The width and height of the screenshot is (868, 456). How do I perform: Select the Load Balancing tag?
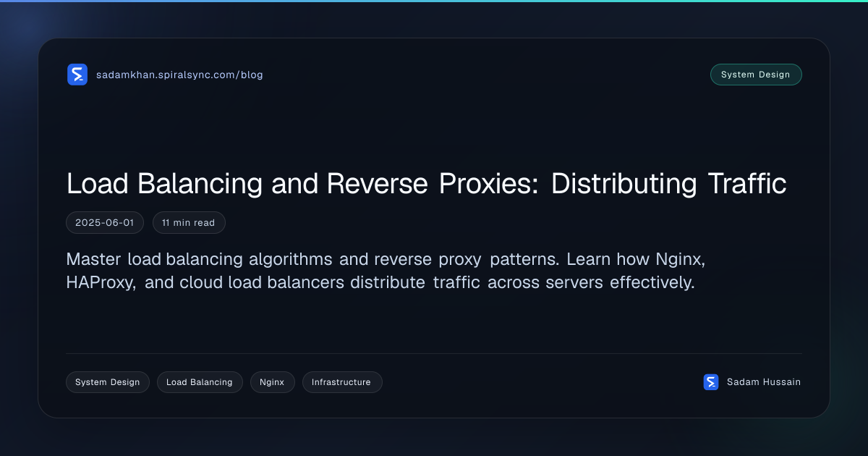click(x=200, y=382)
